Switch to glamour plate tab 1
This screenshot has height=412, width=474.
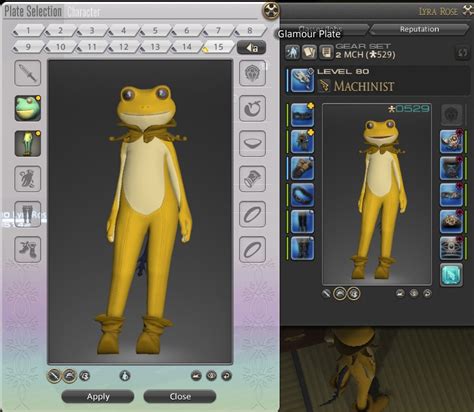click(x=28, y=31)
